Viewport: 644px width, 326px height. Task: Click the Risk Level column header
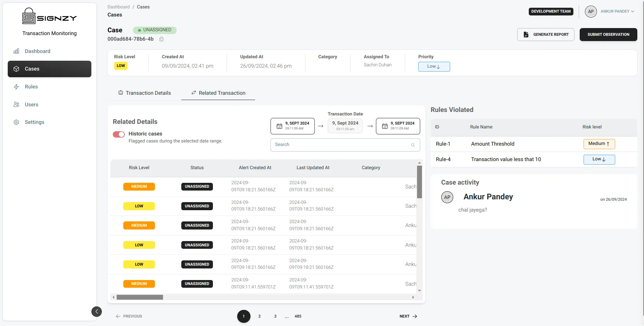139,168
